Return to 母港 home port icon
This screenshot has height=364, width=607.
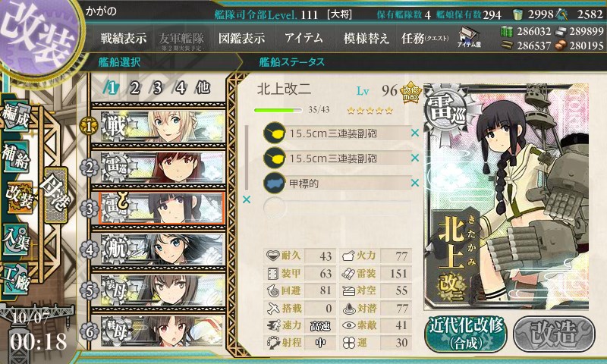click(x=56, y=196)
